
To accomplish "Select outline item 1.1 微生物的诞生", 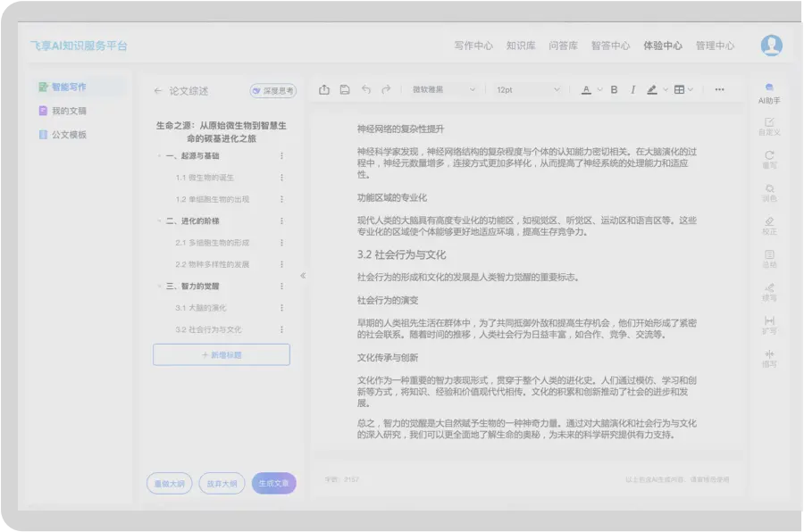I will click(205, 178).
